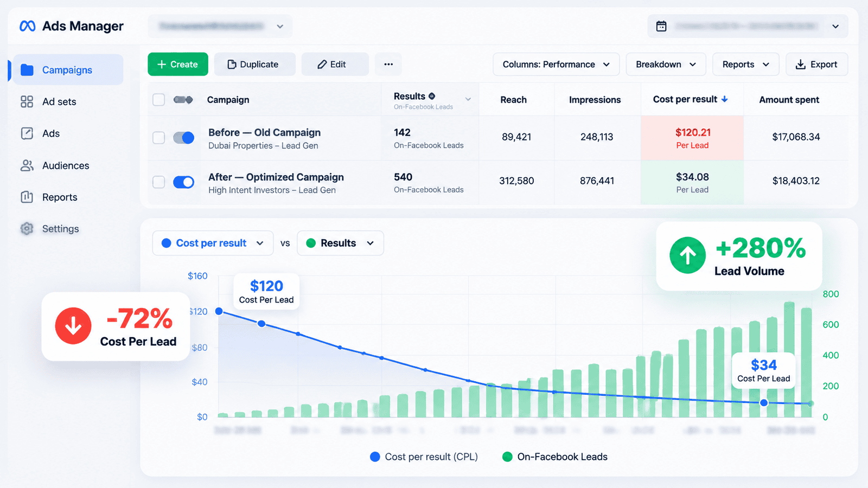Click the info icon next to Results
Viewport: 868px width, 488px height.
click(x=432, y=96)
